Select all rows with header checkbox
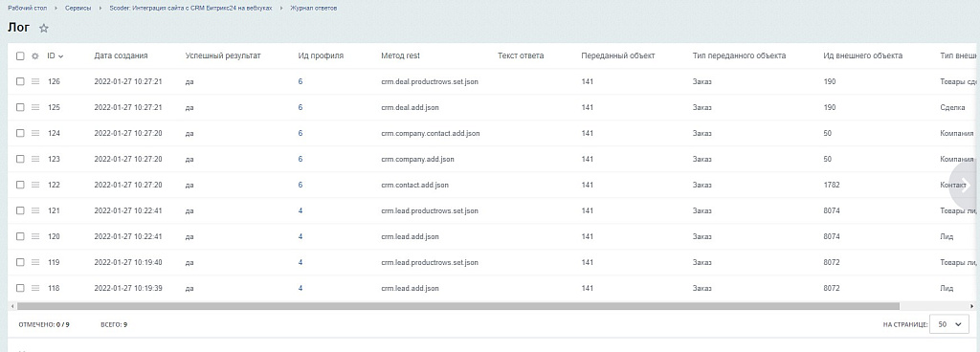980x352 pixels. coord(20,55)
